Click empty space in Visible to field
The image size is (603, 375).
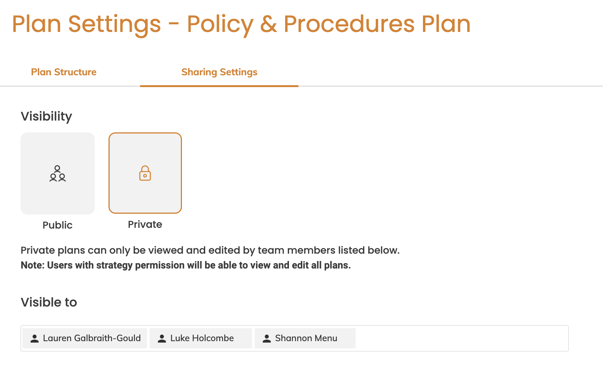[461, 338]
